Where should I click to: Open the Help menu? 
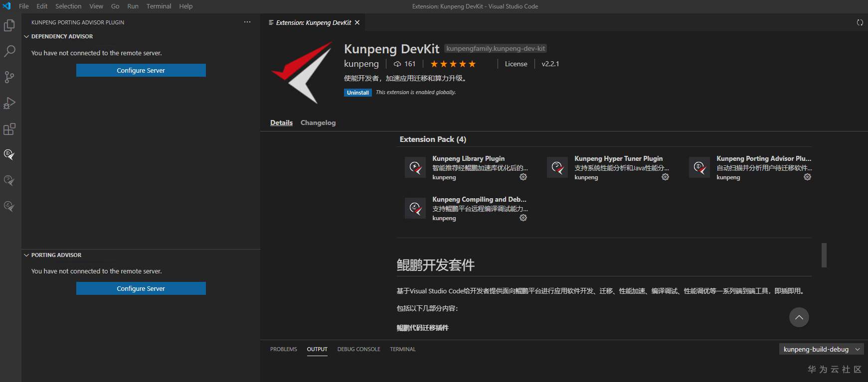[x=186, y=6]
